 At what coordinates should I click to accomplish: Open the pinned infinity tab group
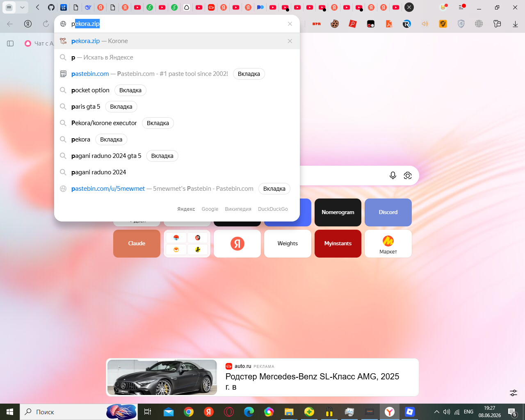click(9, 7)
